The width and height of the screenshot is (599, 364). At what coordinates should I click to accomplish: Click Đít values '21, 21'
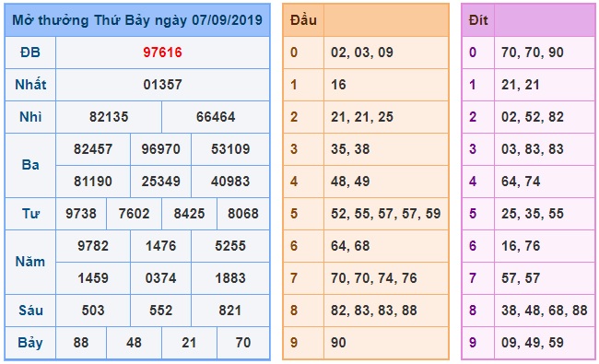coord(521,85)
